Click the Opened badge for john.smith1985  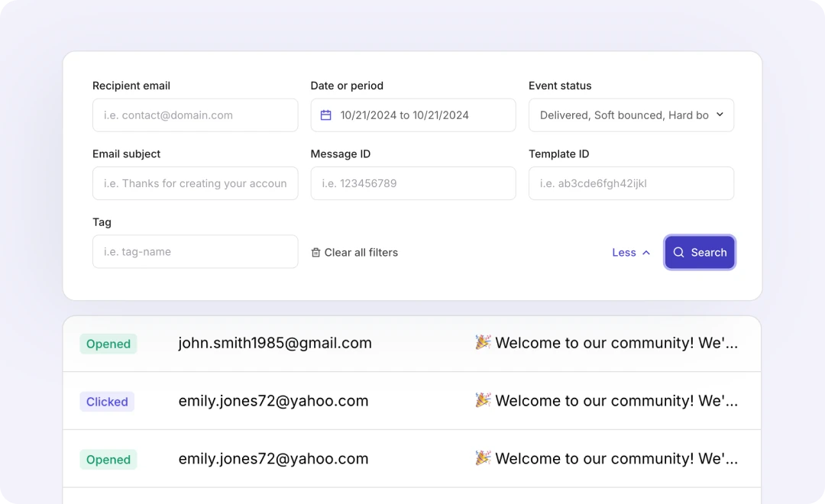108,344
